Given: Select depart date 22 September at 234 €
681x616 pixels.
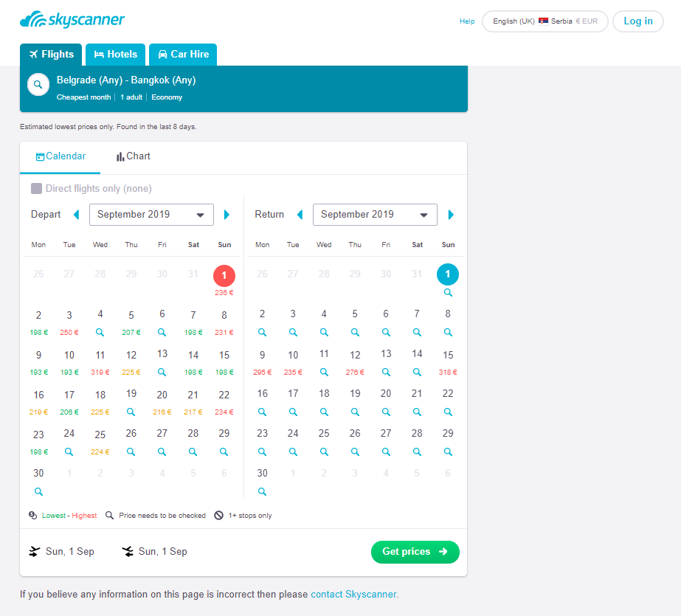Looking at the screenshot, I should [224, 403].
